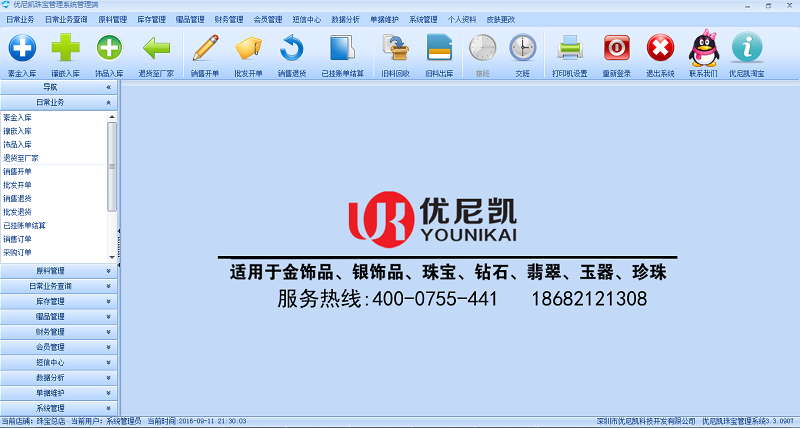Click the 销售退货 blue undo arrow toolbar icon
The width and height of the screenshot is (800, 428).
point(292,48)
